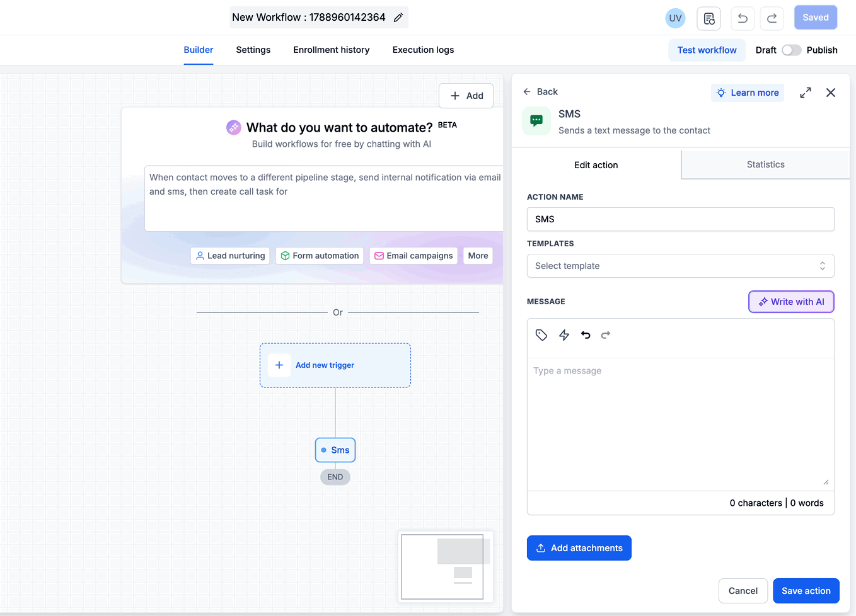Click the green SMS chat bubble icon

[536, 121]
